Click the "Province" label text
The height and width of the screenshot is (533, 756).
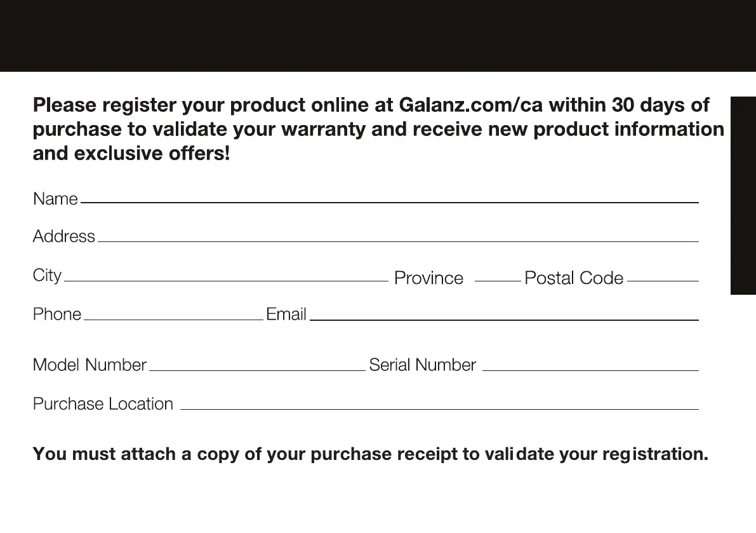(428, 278)
